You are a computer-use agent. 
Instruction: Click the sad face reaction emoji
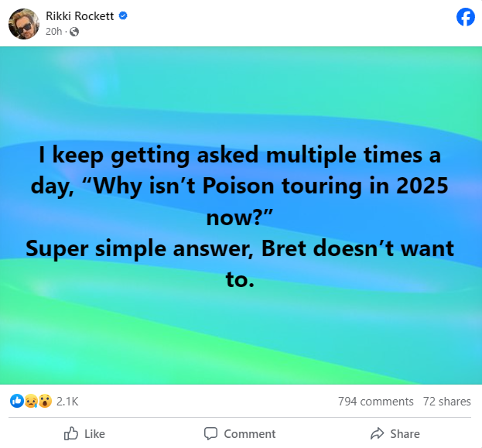pos(30,401)
